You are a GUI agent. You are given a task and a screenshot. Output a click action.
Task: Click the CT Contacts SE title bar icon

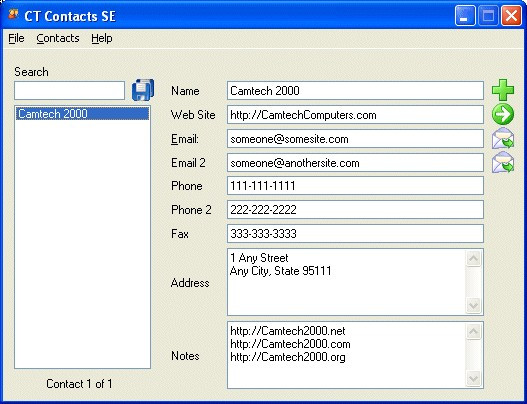[x=13, y=14]
